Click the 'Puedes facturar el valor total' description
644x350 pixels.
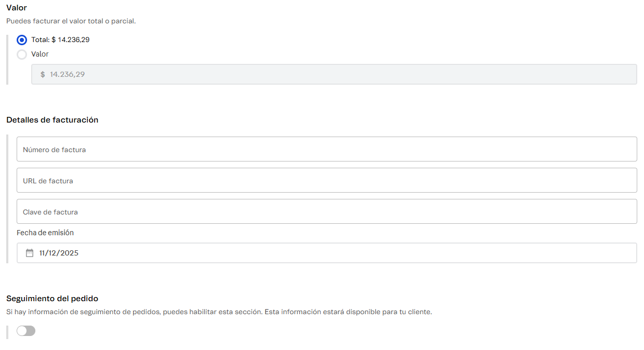(x=71, y=21)
